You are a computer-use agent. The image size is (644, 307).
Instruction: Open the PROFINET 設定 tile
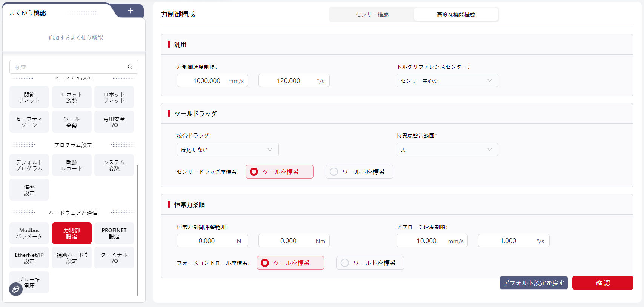tap(114, 233)
